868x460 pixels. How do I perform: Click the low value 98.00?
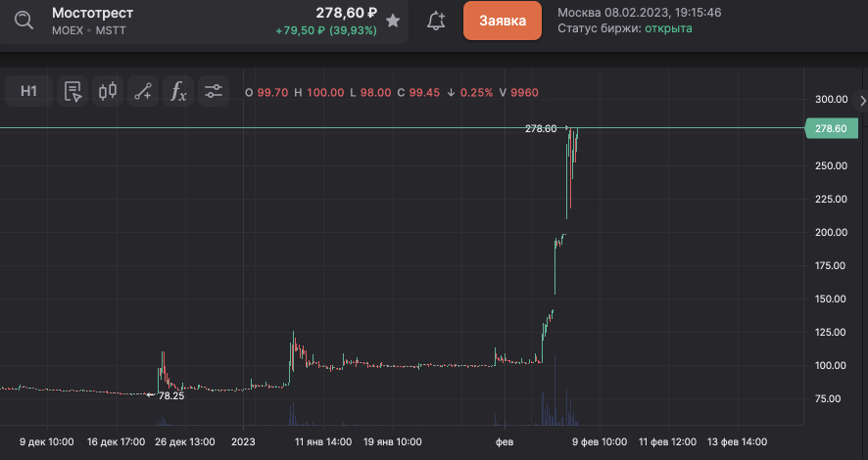pos(376,93)
